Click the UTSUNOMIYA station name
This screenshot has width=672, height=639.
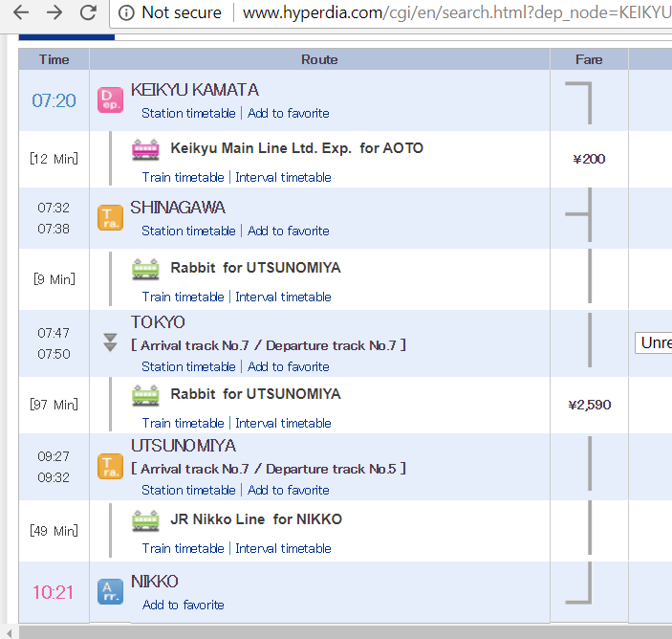184,446
